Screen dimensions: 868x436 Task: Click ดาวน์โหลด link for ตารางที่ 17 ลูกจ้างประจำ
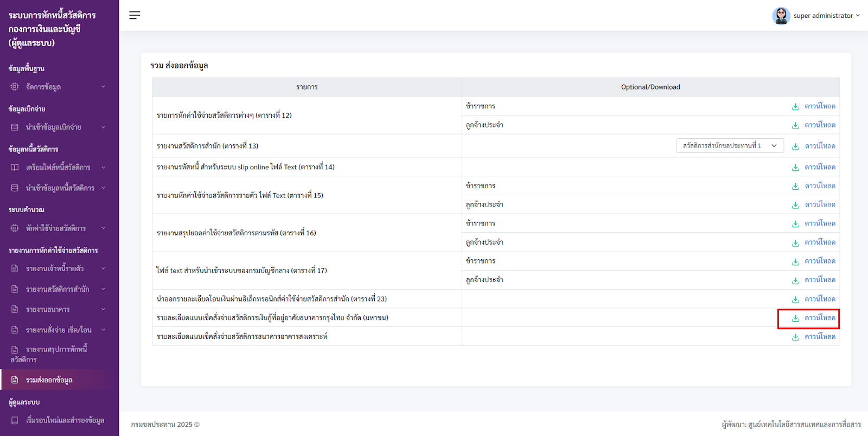[x=820, y=280]
